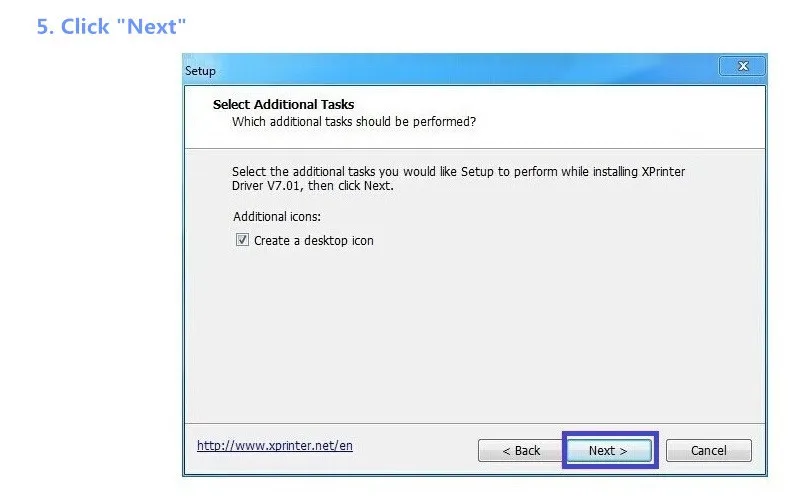
Task: Close the Setup window with X
Action: click(742, 67)
